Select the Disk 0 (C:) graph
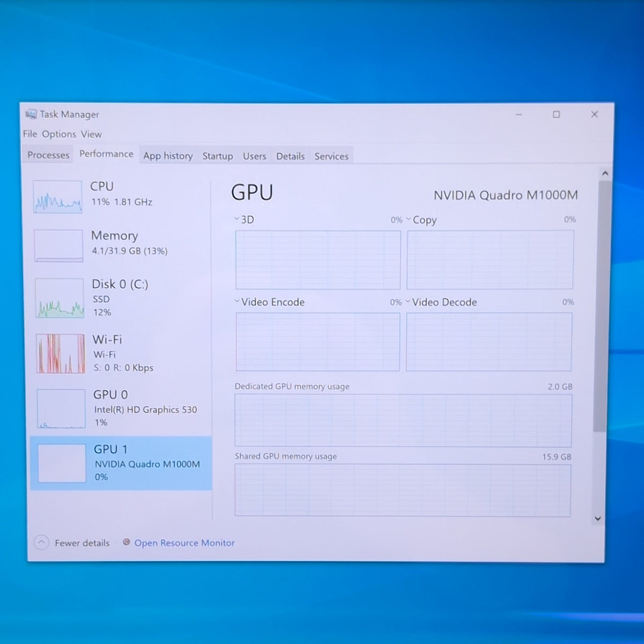644x644 pixels. click(x=60, y=298)
